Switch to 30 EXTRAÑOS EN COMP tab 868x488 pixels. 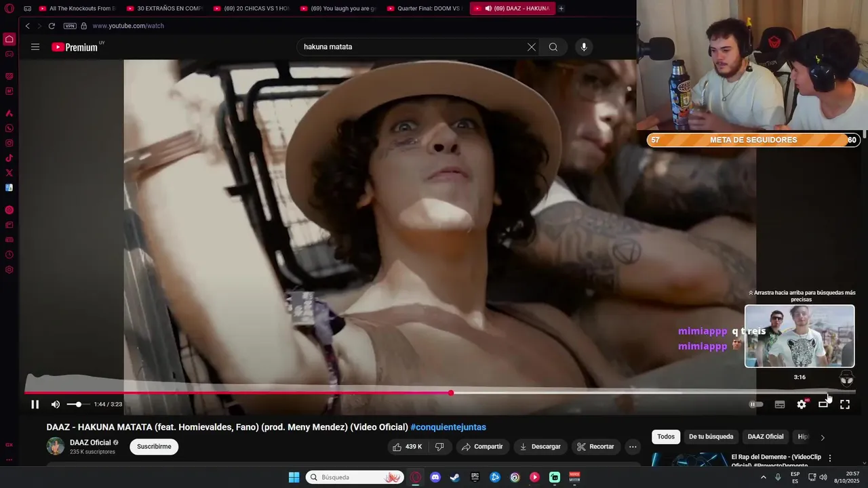click(165, 9)
